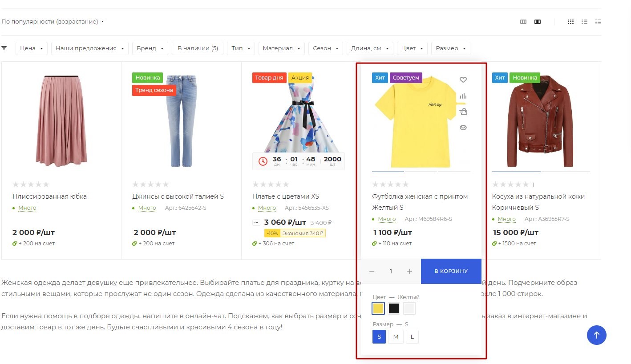Increase quantity with plus button
This screenshot has height=364, width=631.
pos(410,271)
